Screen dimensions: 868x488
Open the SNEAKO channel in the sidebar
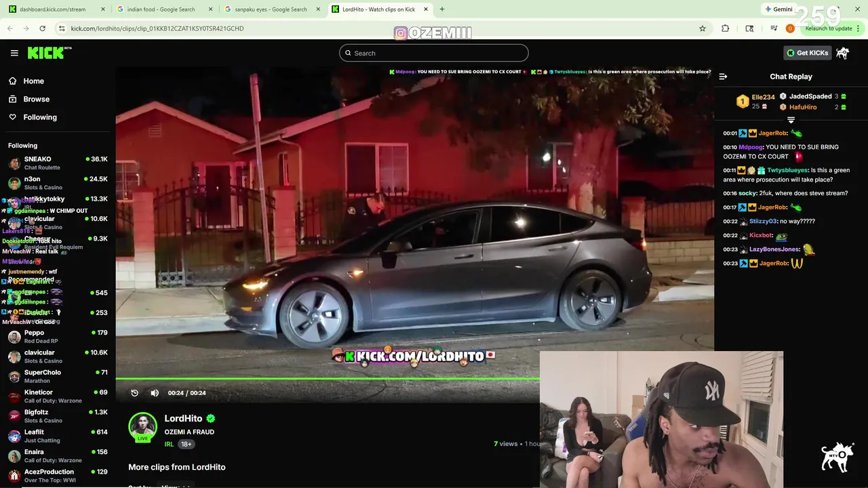(58, 163)
